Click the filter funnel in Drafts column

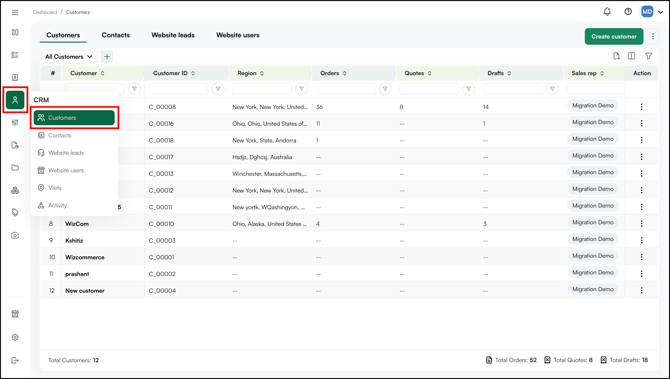(552, 88)
